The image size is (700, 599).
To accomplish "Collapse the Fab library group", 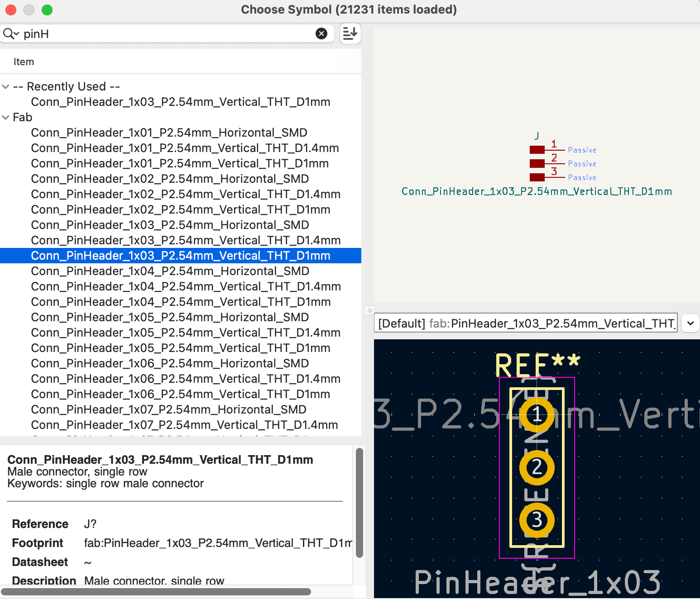I will click(5, 117).
